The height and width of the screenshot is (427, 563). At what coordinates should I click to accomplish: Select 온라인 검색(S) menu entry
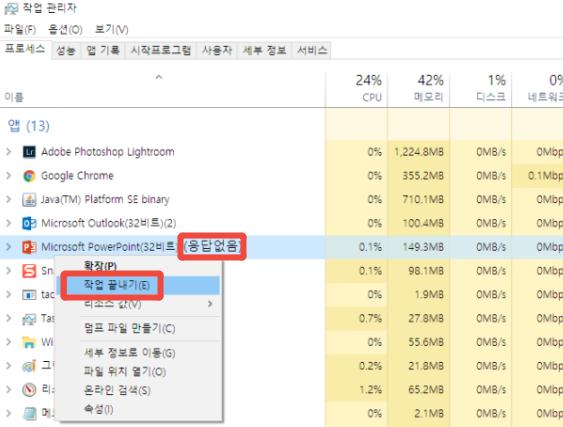click(139, 390)
